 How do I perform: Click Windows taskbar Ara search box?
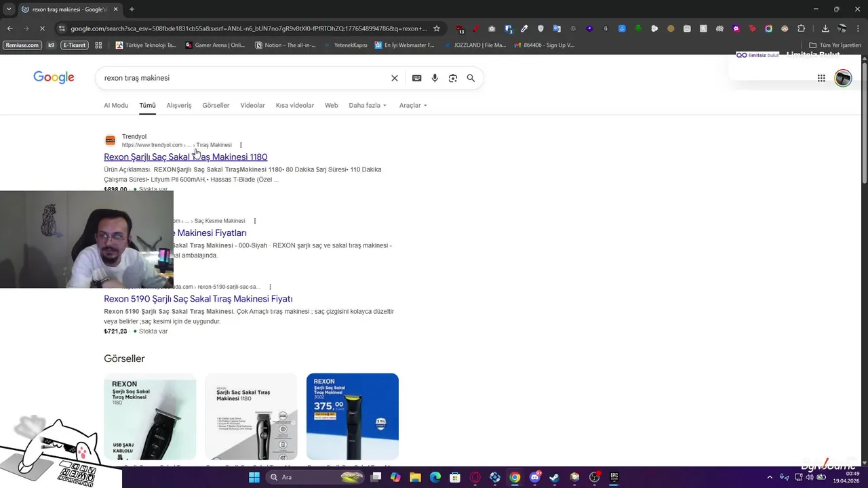coord(315,477)
